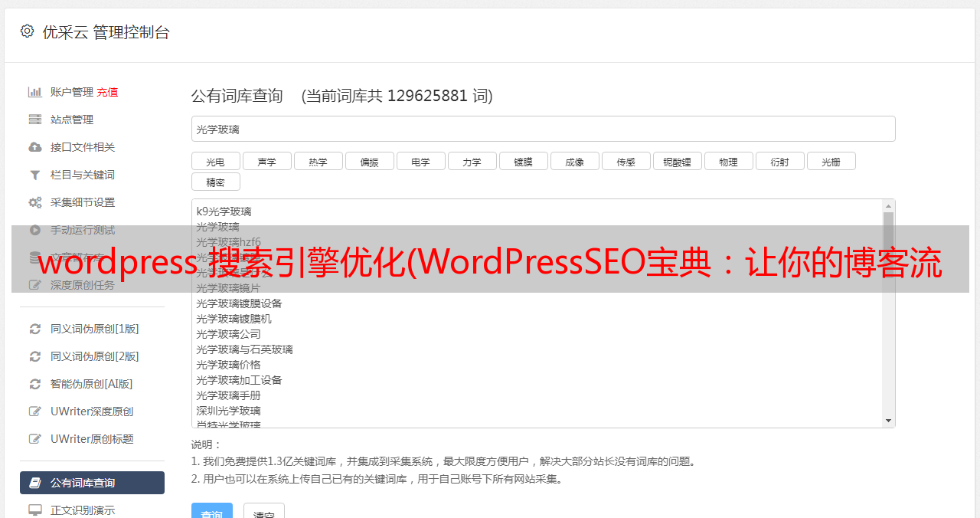Open 栏目与关键词 via its filter icon

(x=35, y=175)
